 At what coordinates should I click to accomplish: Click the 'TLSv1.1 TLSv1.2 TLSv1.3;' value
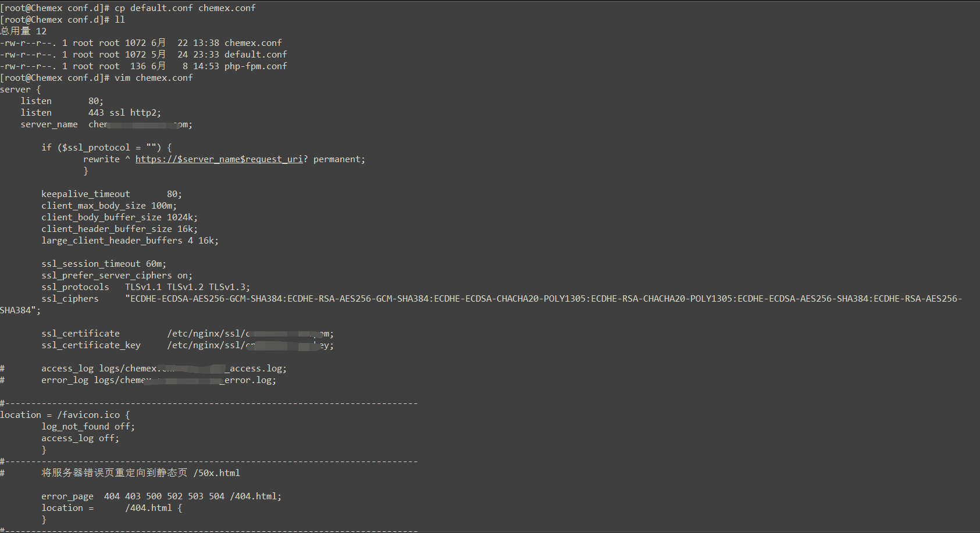click(187, 287)
